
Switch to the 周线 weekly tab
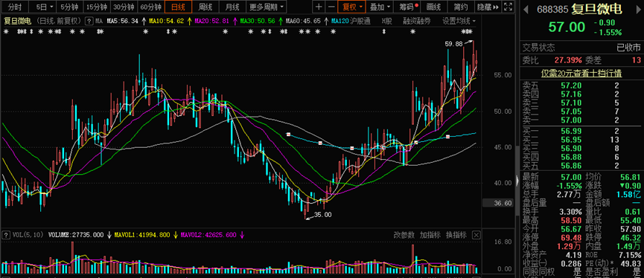[x=205, y=7]
